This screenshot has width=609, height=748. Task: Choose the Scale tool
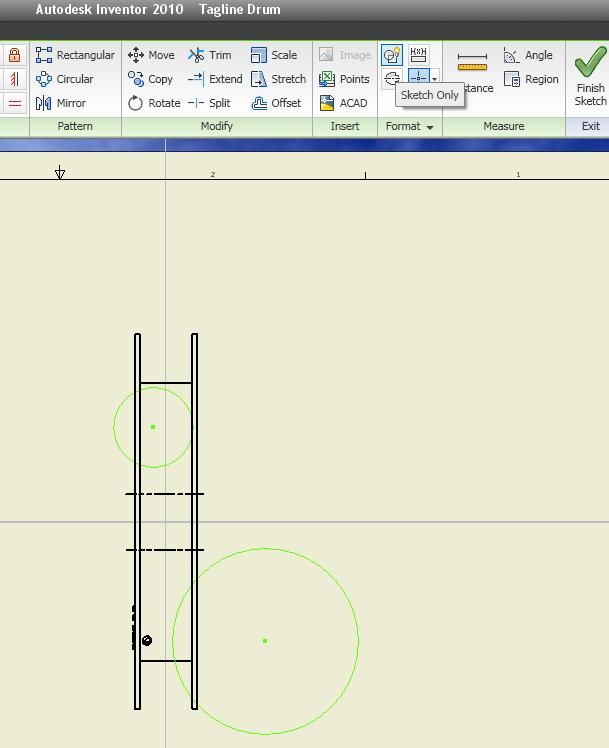point(274,55)
